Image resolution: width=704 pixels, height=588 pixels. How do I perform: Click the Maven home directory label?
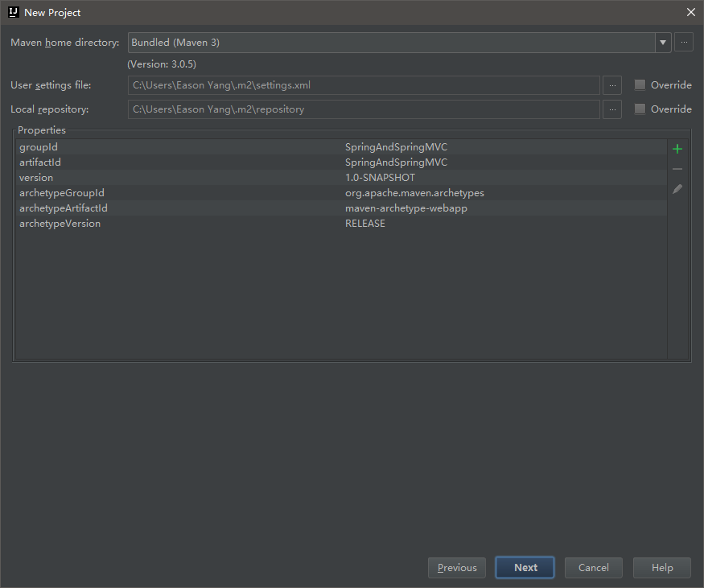click(64, 43)
